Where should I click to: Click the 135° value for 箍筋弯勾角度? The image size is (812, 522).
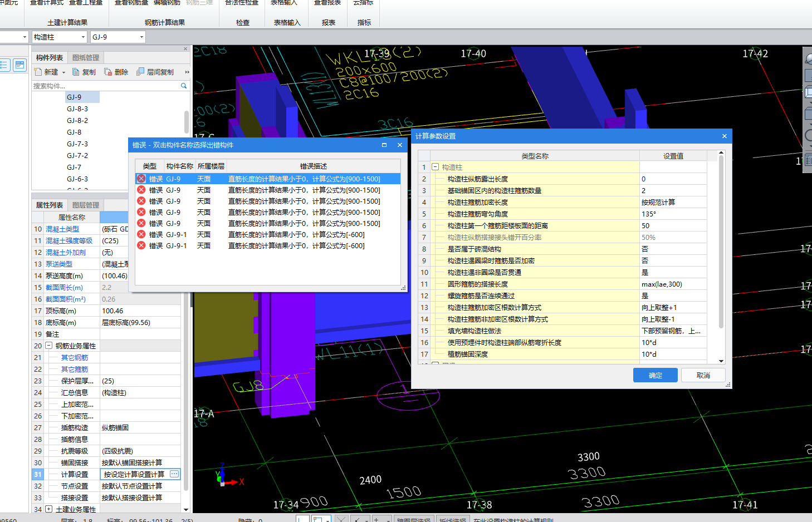[x=673, y=214]
